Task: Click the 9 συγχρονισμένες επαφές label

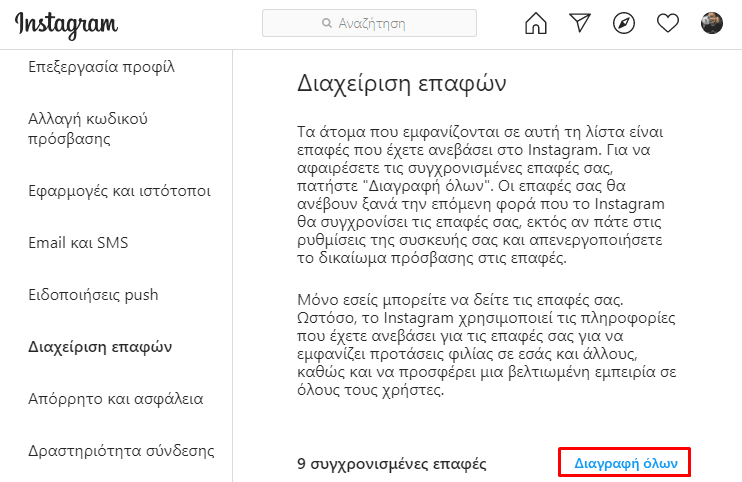Action: point(391,464)
